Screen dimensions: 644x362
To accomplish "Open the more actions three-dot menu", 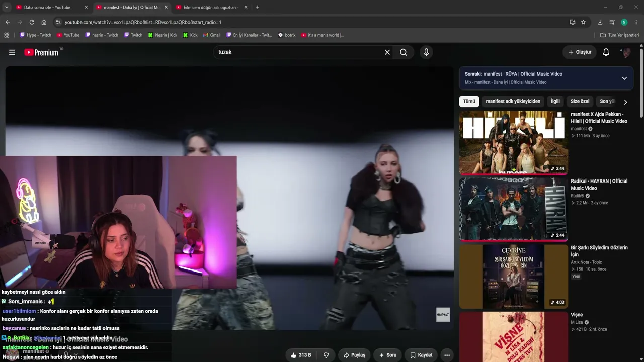I will (x=447, y=355).
